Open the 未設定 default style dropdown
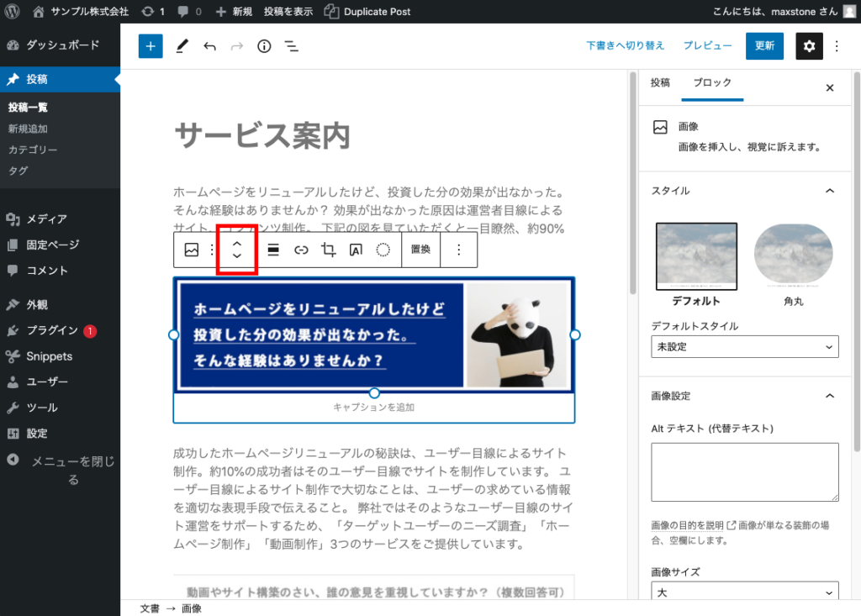Image resolution: width=861 pixels, height=616 pixels. [x=744, y=346]
